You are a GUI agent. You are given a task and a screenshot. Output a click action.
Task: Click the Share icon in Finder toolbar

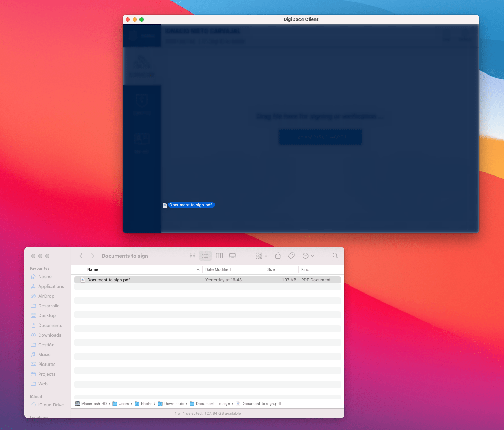tap(278, 256)
